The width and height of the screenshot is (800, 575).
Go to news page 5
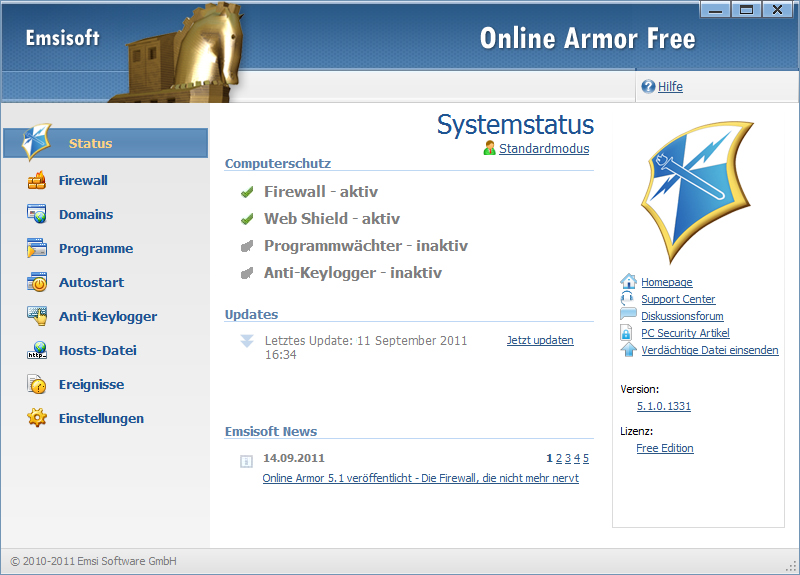586,458
